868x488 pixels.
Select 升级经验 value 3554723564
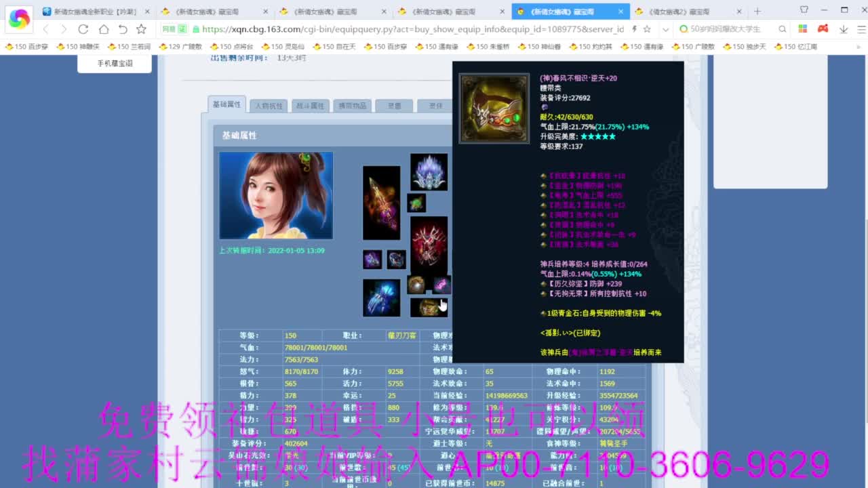(618, 395)
